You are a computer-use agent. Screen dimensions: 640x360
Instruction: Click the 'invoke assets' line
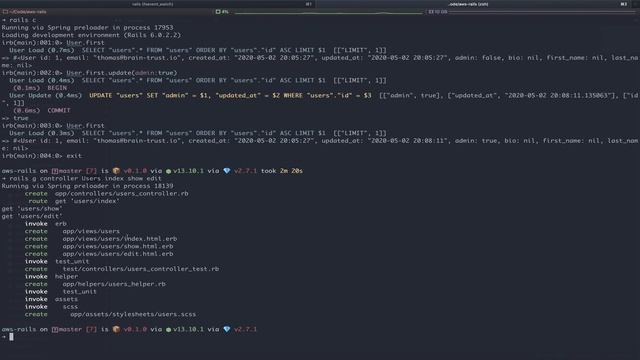[x=51, y=299]
